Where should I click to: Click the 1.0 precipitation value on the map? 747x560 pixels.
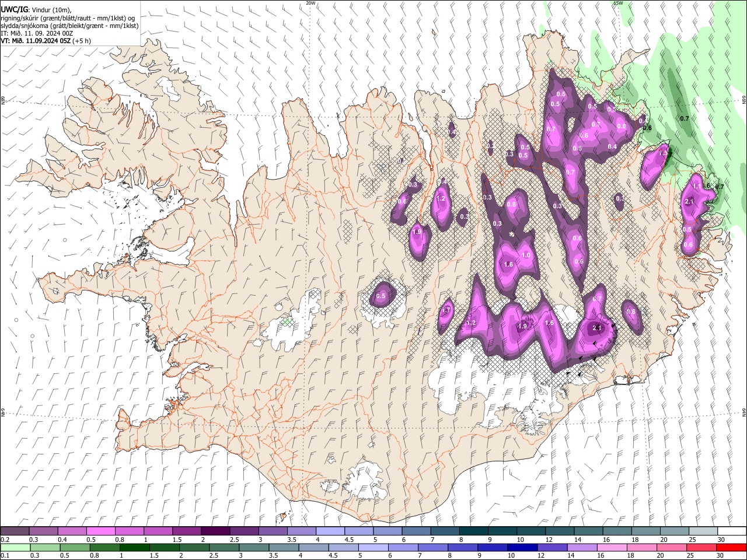point(526,256)
